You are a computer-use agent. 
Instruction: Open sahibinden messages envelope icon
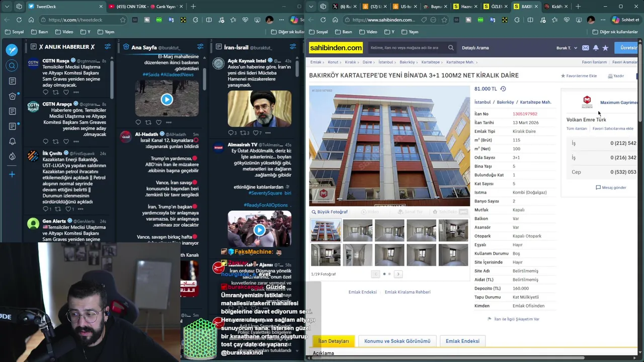coord(586,48)
